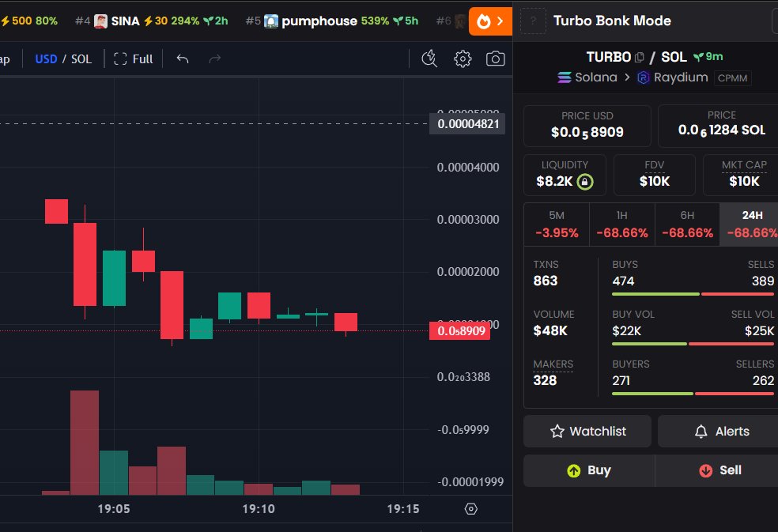Click the BUY VOL $22K value

[x=627, y=330]
